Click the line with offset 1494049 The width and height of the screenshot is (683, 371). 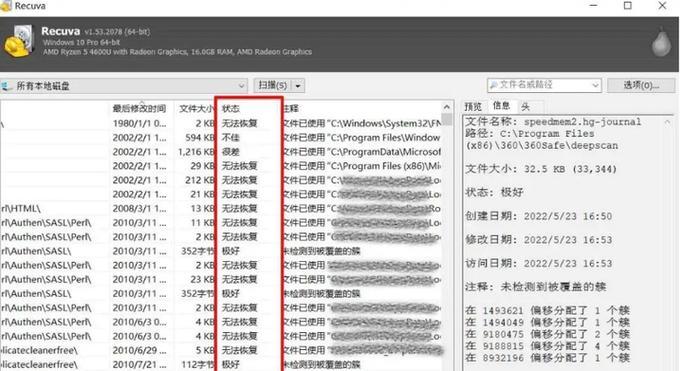547,322
